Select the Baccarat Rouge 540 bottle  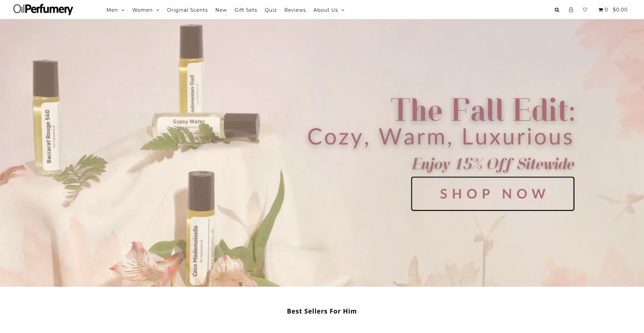[x=47, y=117]
